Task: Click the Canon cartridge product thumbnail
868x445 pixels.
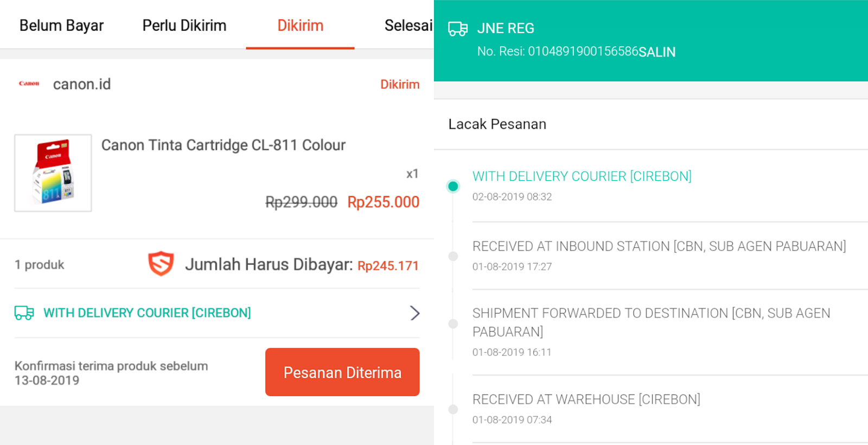Action: click(x=53, y=173)
